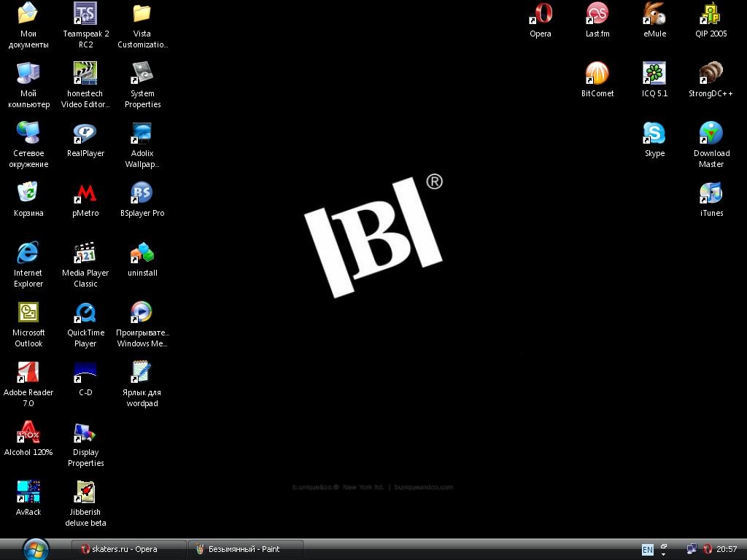
Task: Select the Skype desktop icon
Action: pos(654,134)
